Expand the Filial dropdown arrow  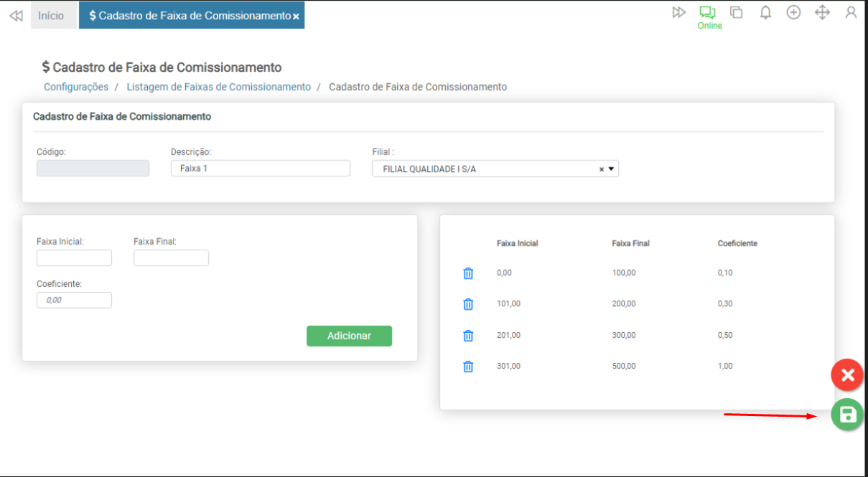pos(611,169)
